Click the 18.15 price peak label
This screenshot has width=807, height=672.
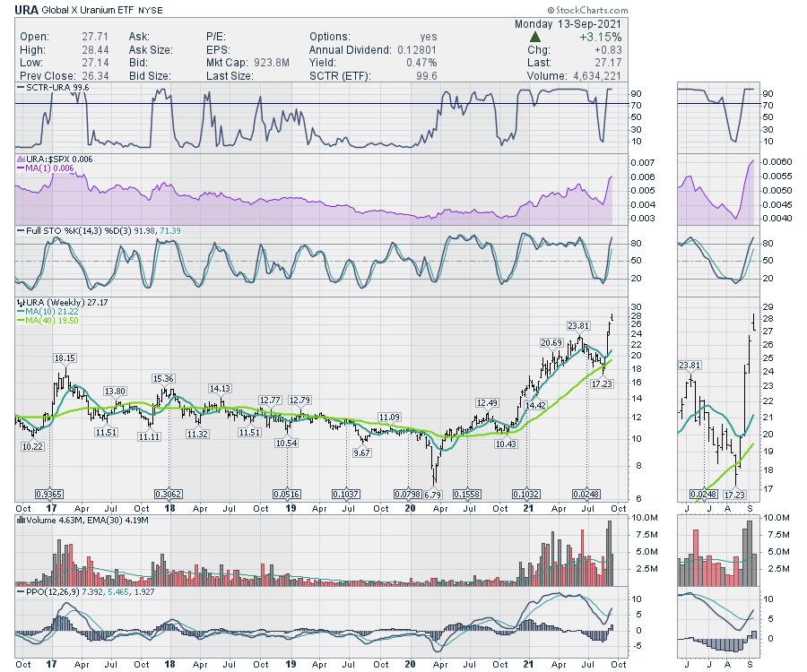(65, 358)
